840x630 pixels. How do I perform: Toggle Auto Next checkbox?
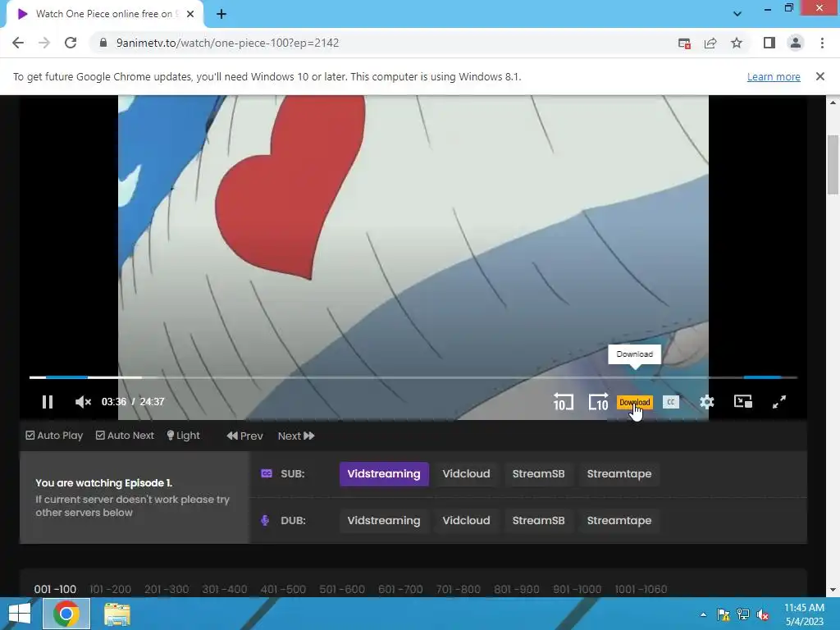(x=125, y=436)
